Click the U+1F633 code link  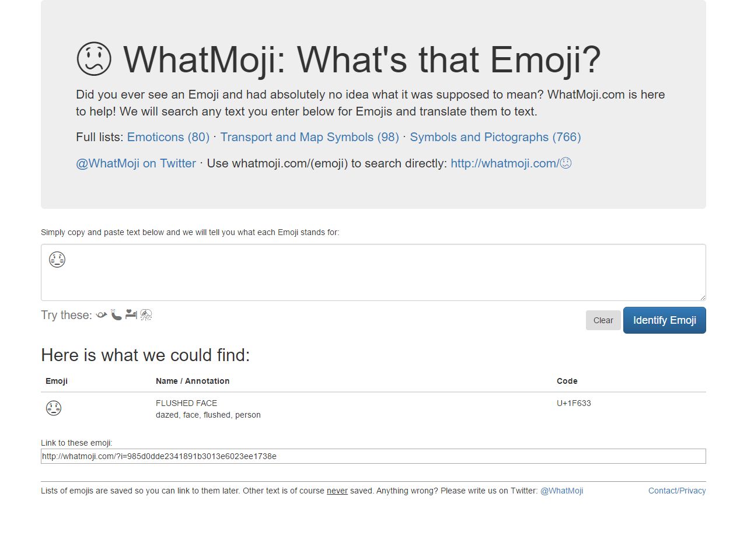point(574,403)
